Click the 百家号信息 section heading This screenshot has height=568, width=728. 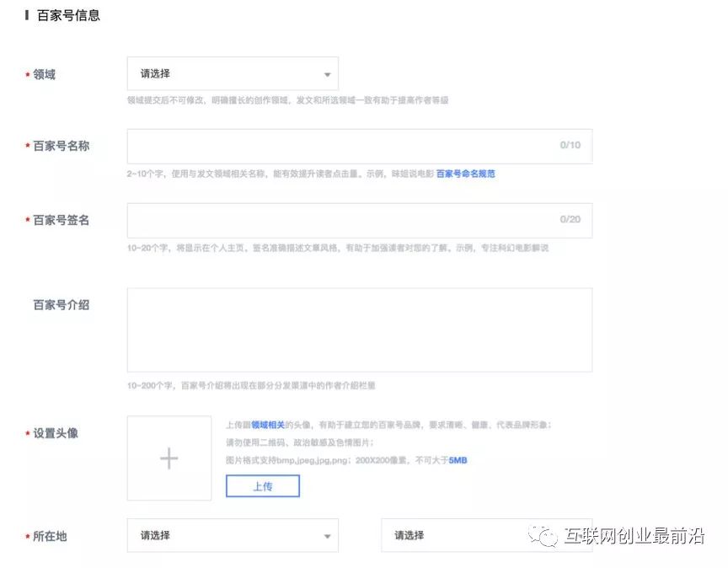tap(69, 15)
